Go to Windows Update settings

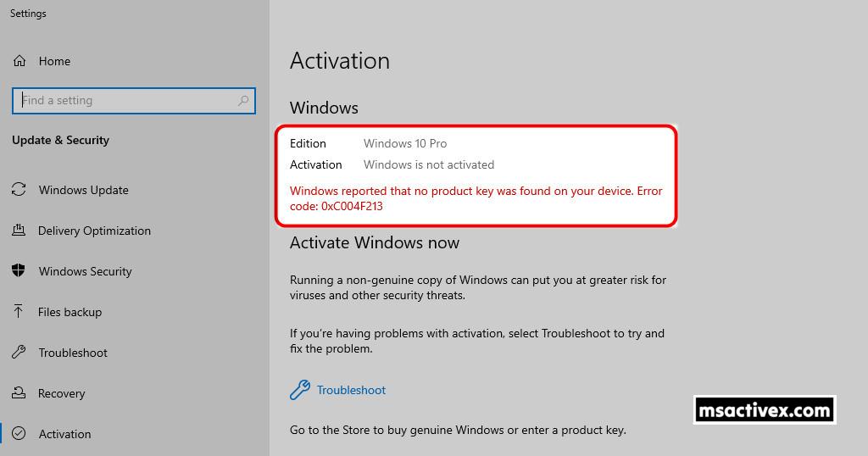click(83, 190)
